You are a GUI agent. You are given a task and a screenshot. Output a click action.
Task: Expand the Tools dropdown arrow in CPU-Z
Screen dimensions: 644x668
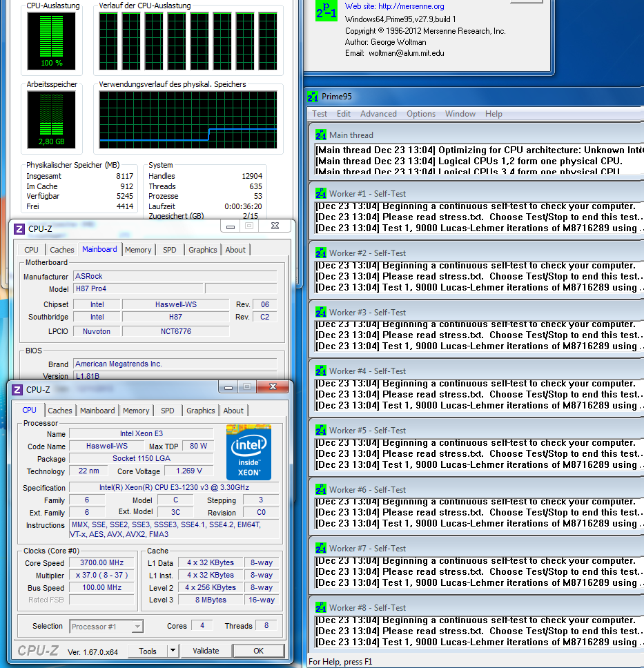pyautogui.click(x=173, y=651)
